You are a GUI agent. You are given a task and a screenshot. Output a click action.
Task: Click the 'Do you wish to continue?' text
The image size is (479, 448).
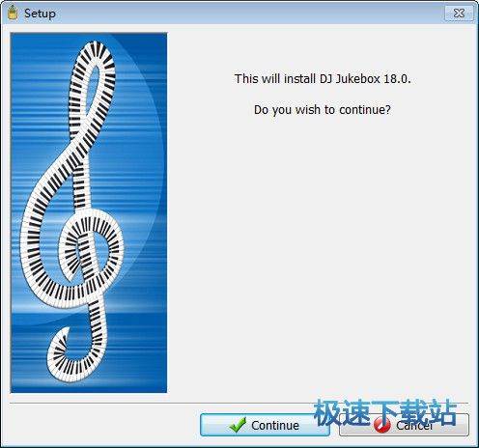[323, 110]
